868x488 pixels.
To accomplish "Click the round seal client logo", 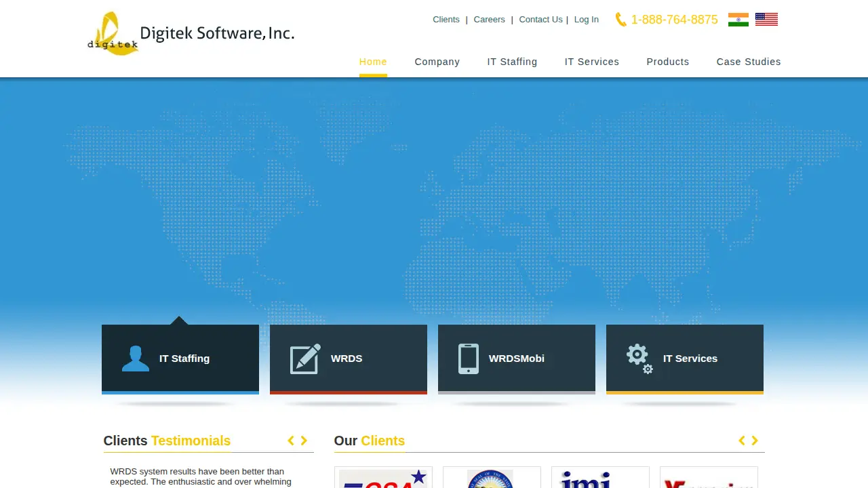I will tap(492, 477).
